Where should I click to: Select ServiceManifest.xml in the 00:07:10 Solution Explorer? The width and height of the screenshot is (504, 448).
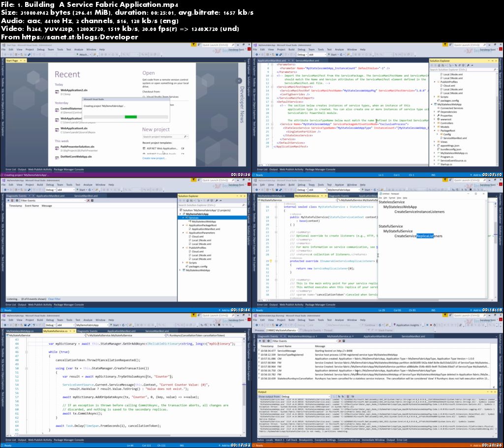click(455, 138)
